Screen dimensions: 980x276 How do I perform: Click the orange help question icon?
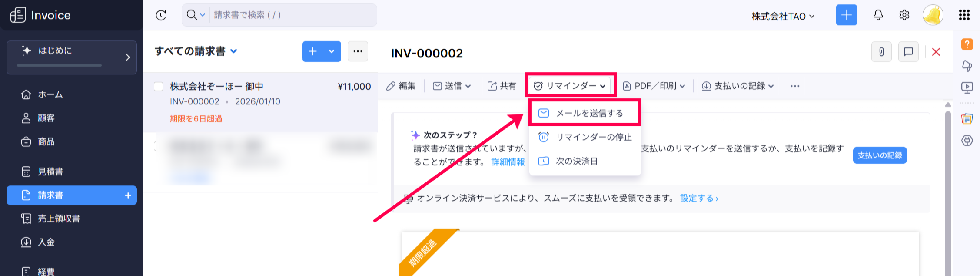pyautogui.click(x=967, y=44)
